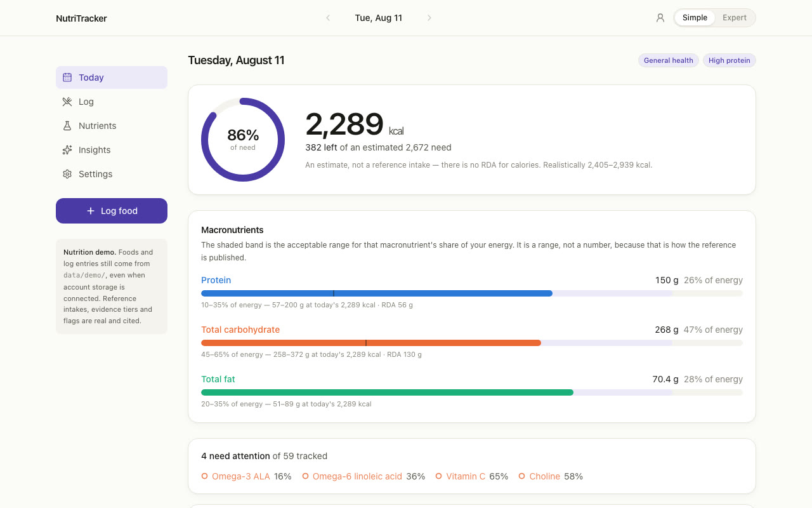812x508 pixels.
Task: Click the Tue, Aug 11 date label
Action: pyautogui.click(x=379, y=18)
